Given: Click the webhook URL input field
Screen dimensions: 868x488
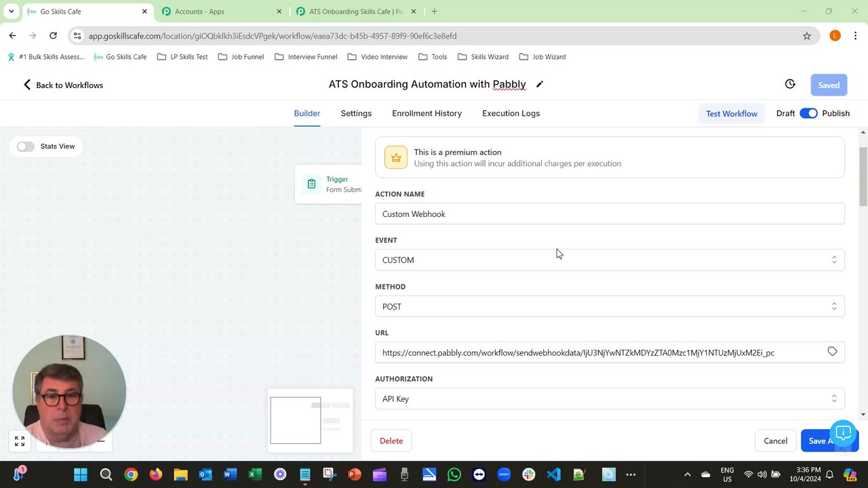Looking at the screenshot, I should (x=610, y=352).
